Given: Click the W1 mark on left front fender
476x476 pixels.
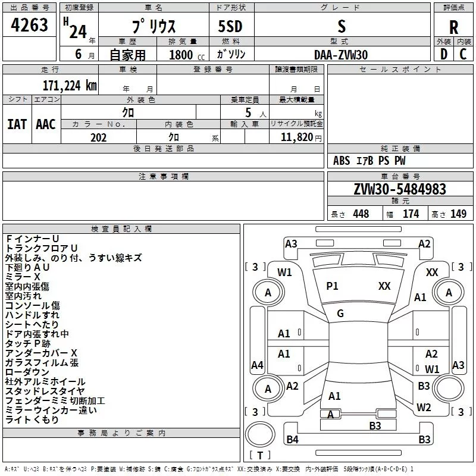Looking at the screenshot, I should (284, 273).
